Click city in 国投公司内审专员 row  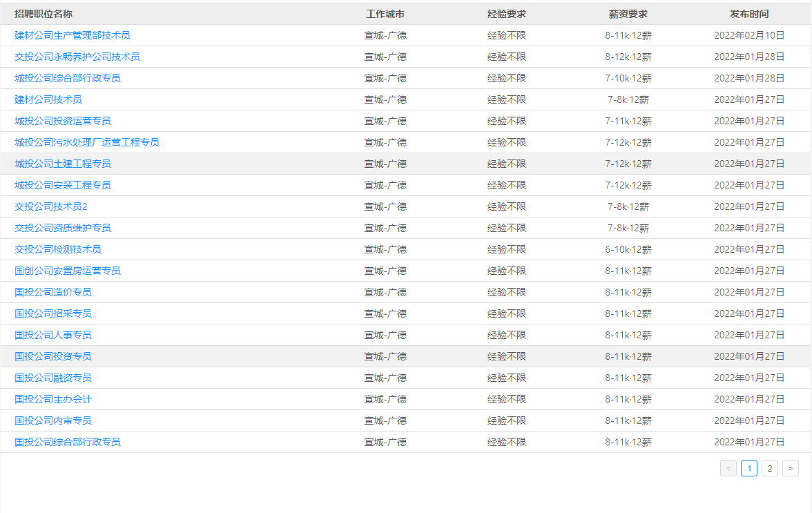(385, 420)
